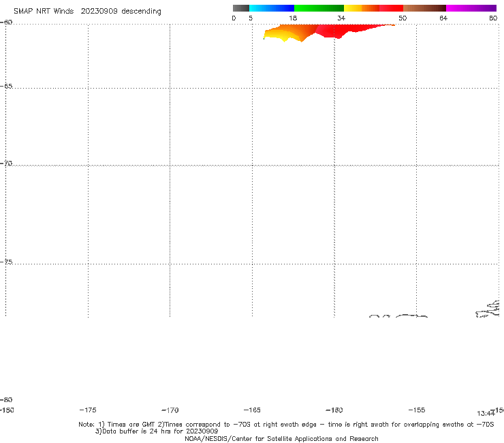Click the swath time stamp "13:44"
Screen dimensions: 504x443
(x=486, y=414)
